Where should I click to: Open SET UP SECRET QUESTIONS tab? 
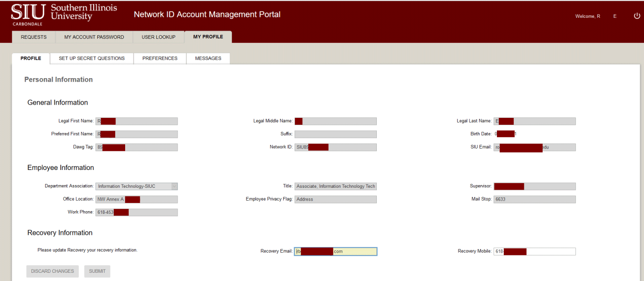point(91,58)
